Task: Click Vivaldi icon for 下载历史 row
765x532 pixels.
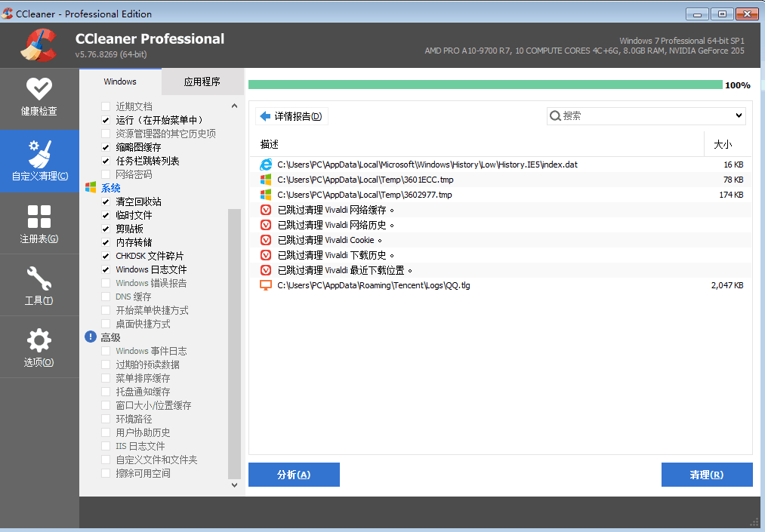Action: [265, 256]
